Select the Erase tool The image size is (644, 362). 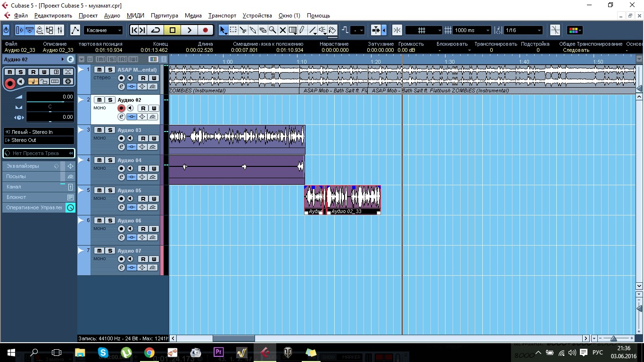(263, 30)
